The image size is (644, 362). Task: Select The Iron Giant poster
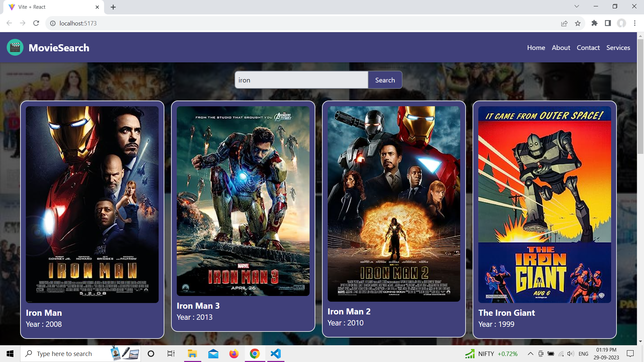[x=545, y=204]
